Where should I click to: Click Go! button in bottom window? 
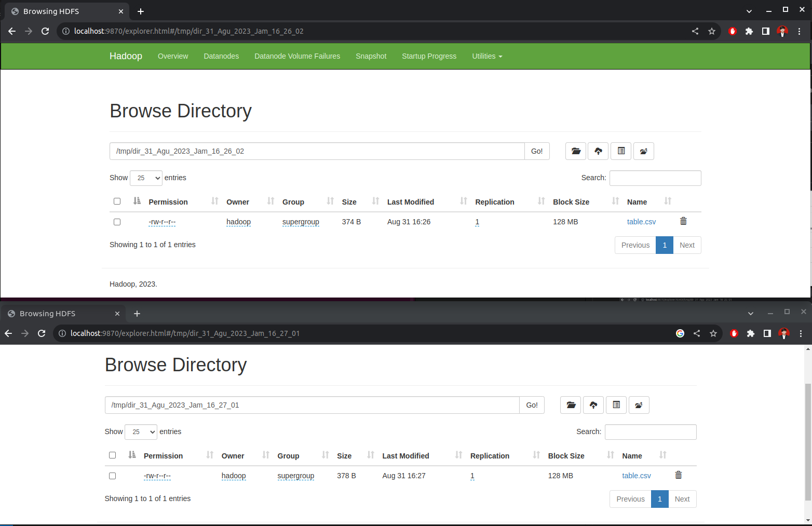point(532,405)
